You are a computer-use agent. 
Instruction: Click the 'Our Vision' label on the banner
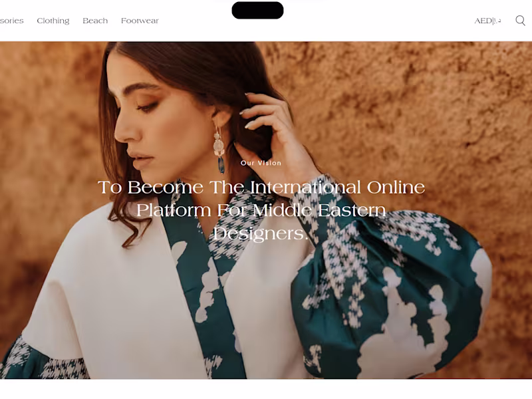click(x=261, y=163)
